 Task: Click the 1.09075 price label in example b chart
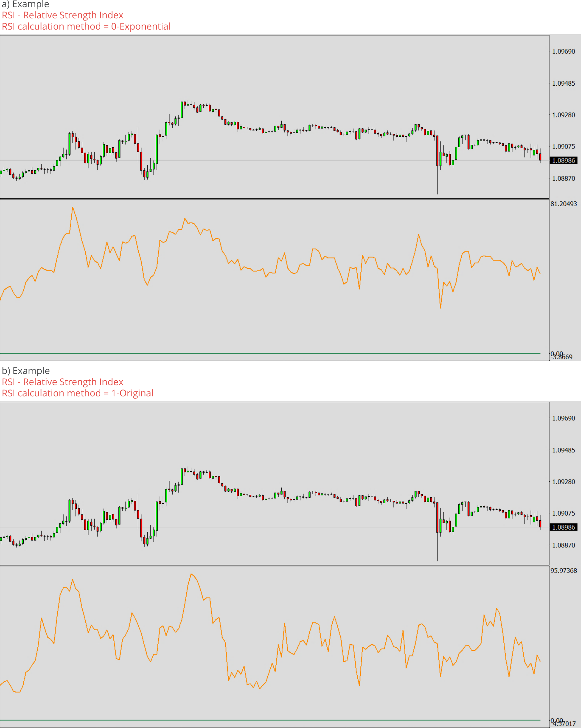[x=564, y=513]
